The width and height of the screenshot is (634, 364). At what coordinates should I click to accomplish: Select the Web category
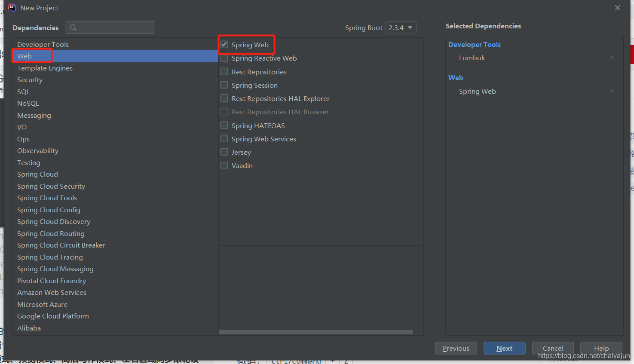116,56
